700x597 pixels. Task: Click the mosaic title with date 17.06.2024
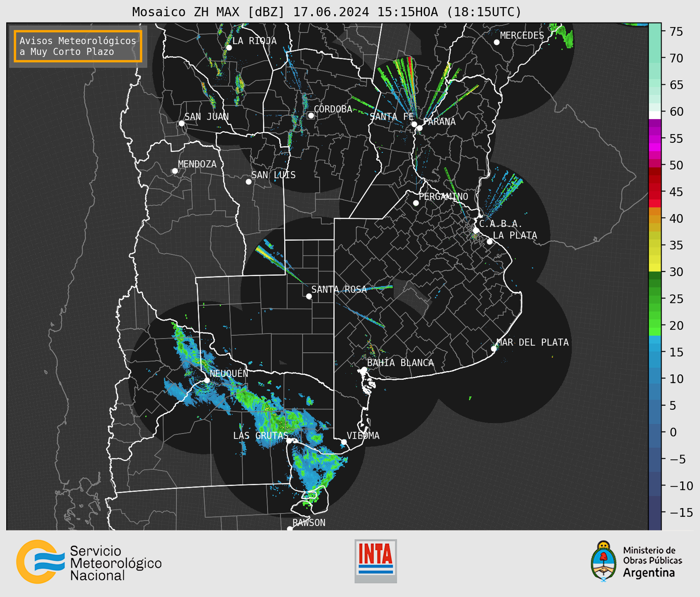(327, 12)
